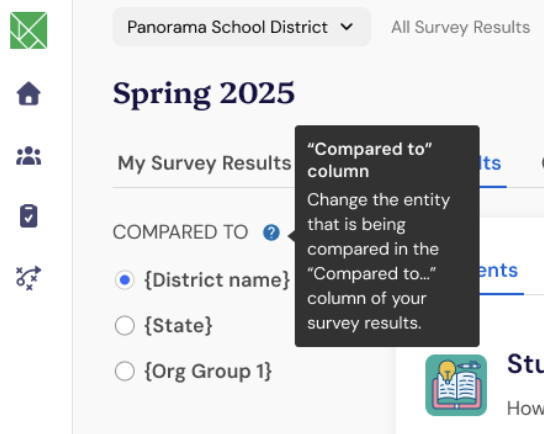Open the clipboard checklist sidebar icon

pyautogui.click(x=28, y=216)
